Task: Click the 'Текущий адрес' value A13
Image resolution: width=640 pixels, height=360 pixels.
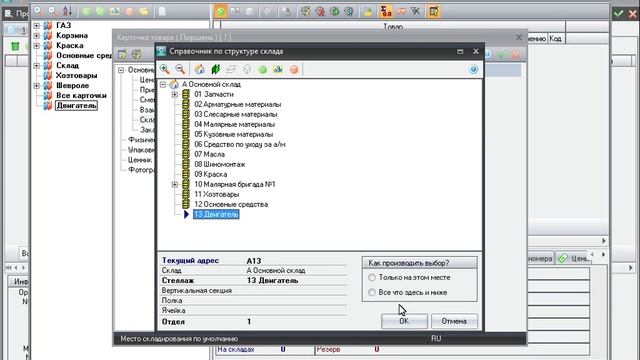Action: pyautogui.click(x=253, y=261)
